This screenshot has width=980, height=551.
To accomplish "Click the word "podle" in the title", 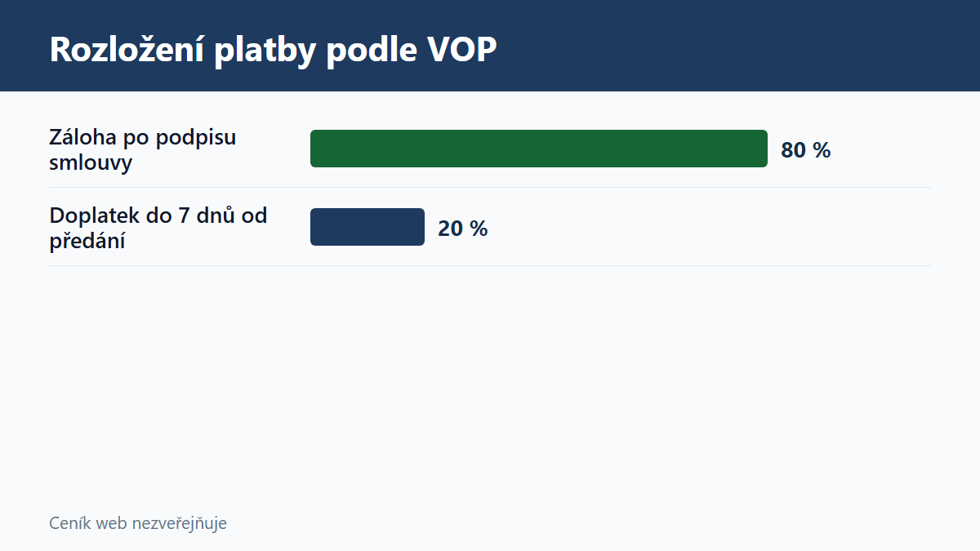I will click(x=371, y=51).
